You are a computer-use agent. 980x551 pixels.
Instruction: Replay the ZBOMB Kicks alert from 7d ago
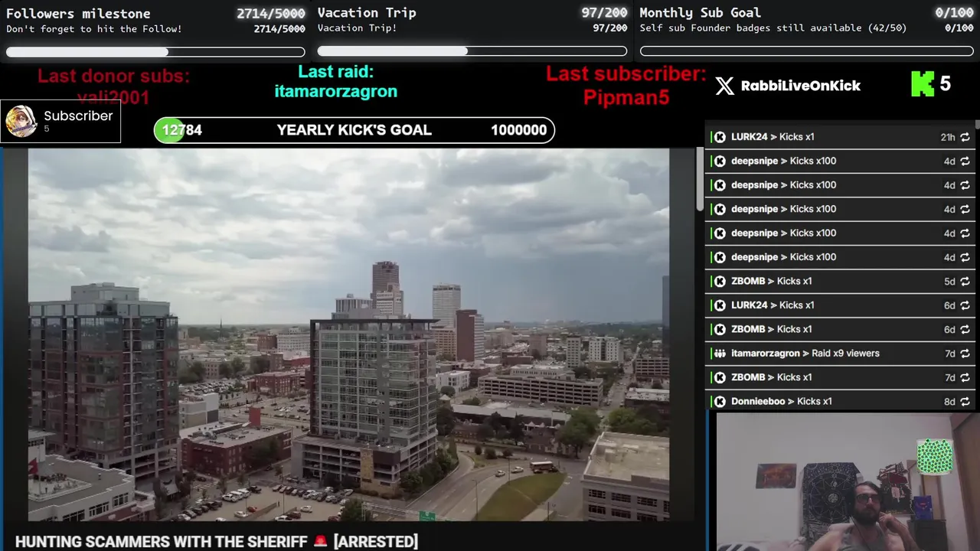click(965, 377)
